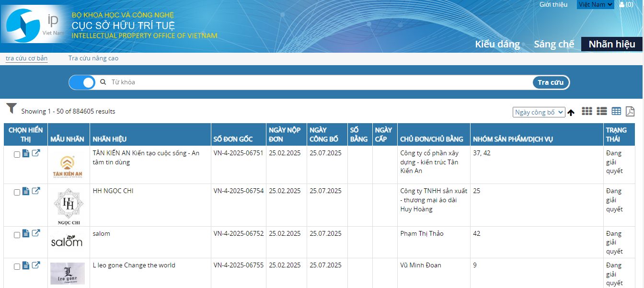This screenshot has height=288, width=644.
Task: Open L leo gone in new window
Action: click(36, 265)
